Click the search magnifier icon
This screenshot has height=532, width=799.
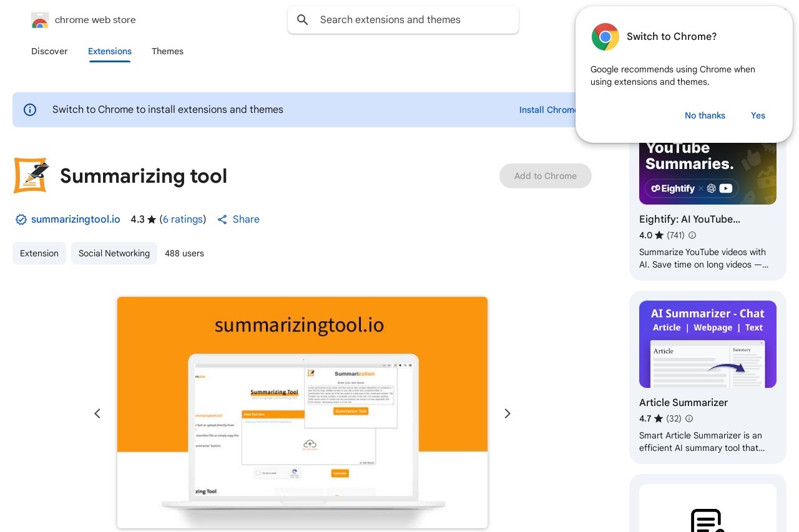(x=303, y=20)
